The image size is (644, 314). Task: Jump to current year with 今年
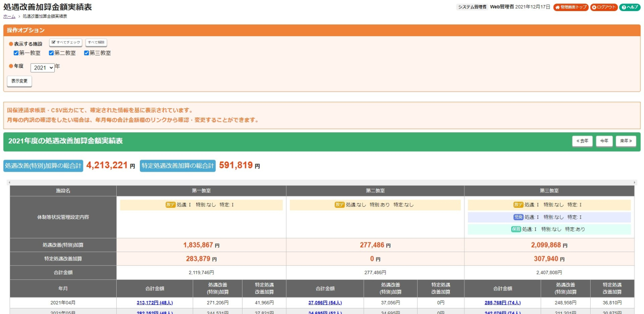(604, 141)
